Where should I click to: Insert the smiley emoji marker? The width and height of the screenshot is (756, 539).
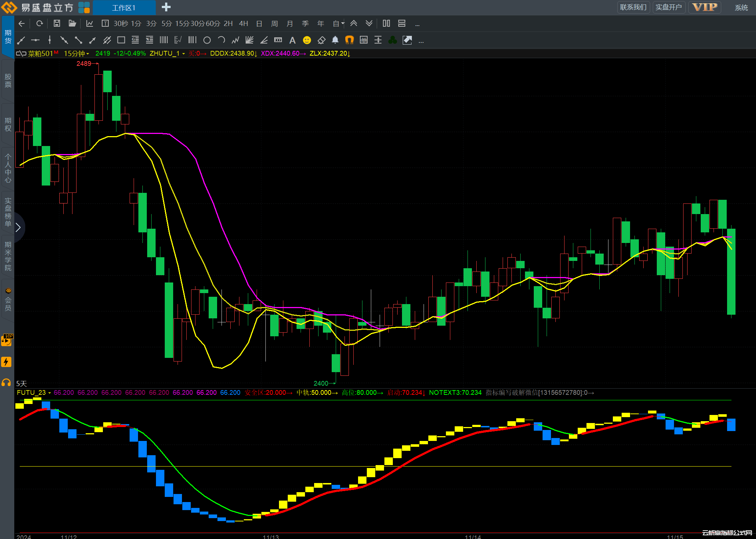[x=307, y=40]
